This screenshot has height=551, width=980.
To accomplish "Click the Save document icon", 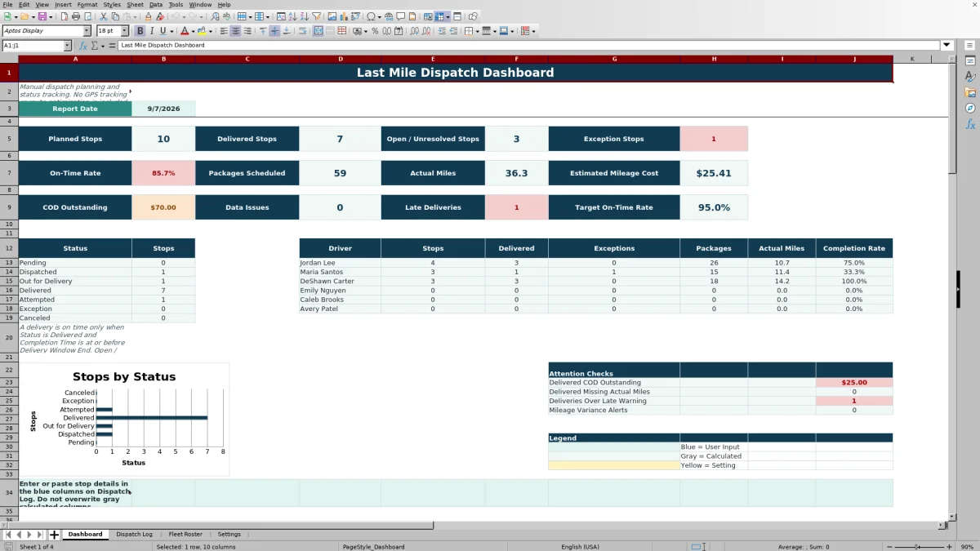I will [42, 16].
